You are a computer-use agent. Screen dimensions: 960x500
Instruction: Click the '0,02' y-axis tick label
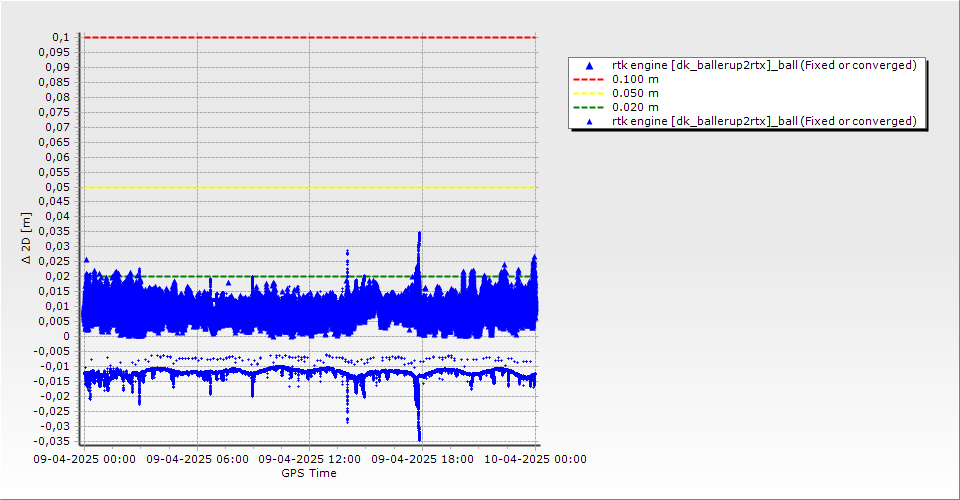click(57, 277)
